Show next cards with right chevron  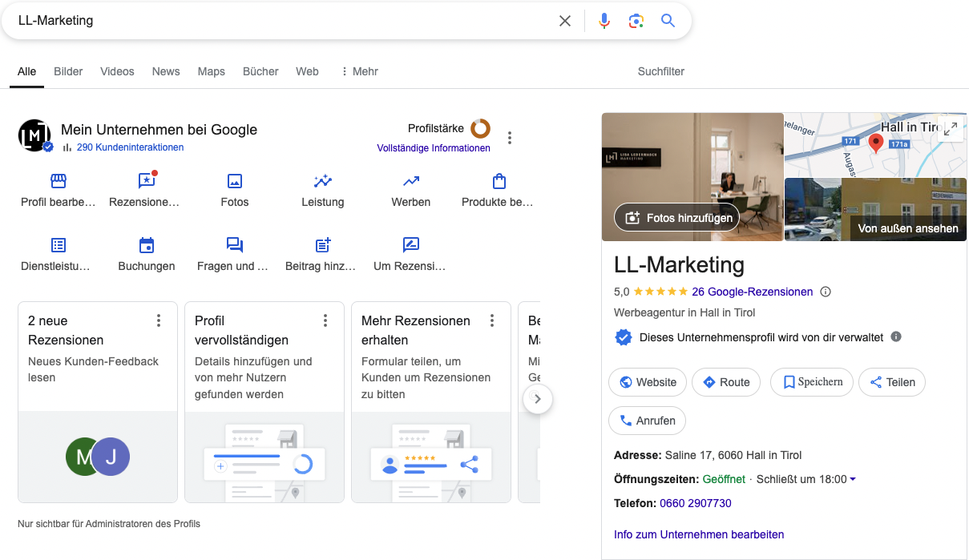click(538, 398)
